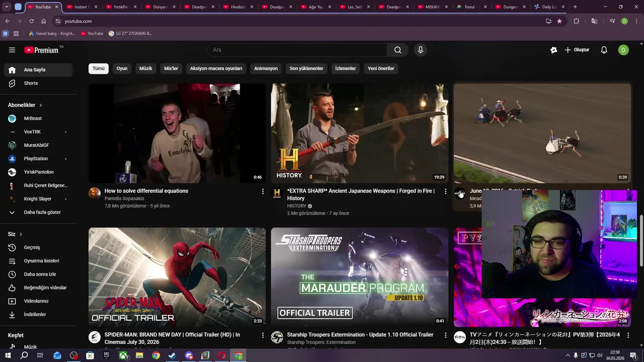Image resolution: width=644 pixels, height=362 pixels.
Task: Open İndirilenler downloads
Action: tap(38, 314)
